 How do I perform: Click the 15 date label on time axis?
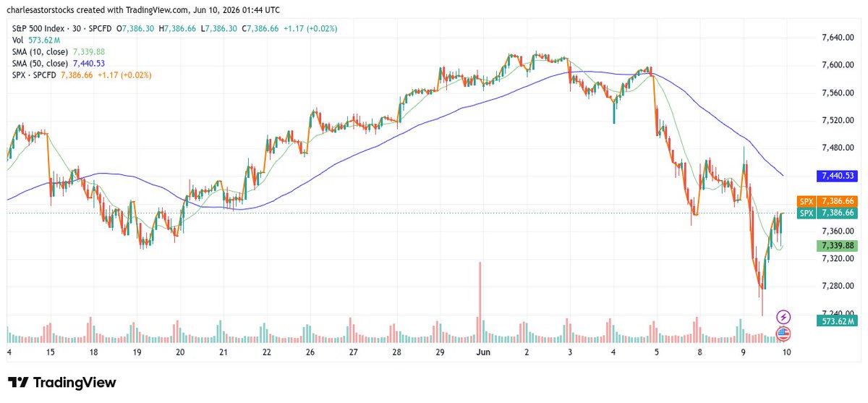(50, 352)
